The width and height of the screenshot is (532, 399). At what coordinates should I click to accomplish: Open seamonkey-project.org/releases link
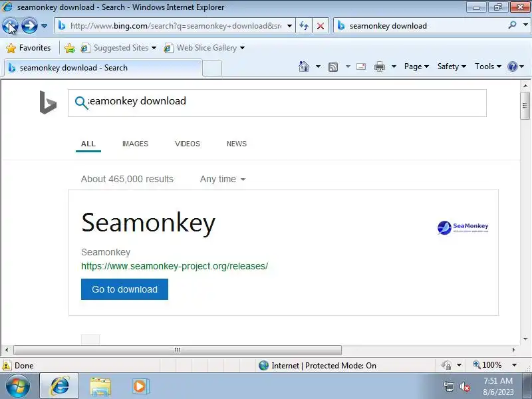174,266
